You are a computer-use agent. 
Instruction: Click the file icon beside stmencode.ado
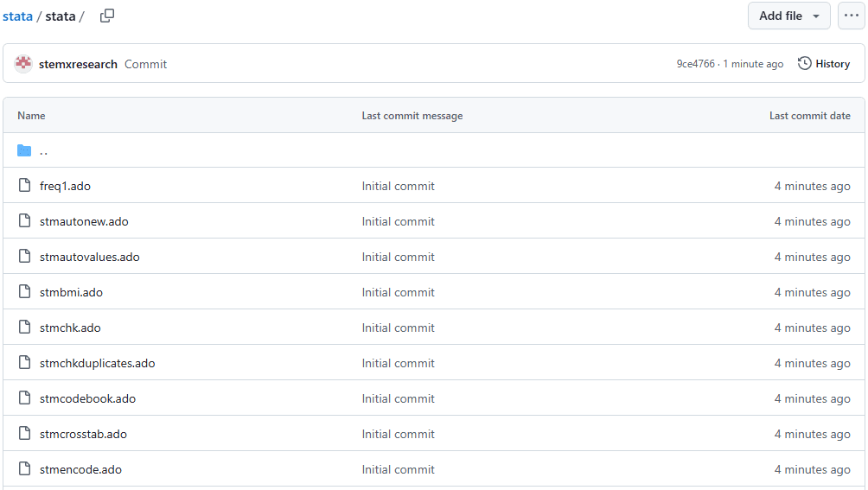(24, 469)
